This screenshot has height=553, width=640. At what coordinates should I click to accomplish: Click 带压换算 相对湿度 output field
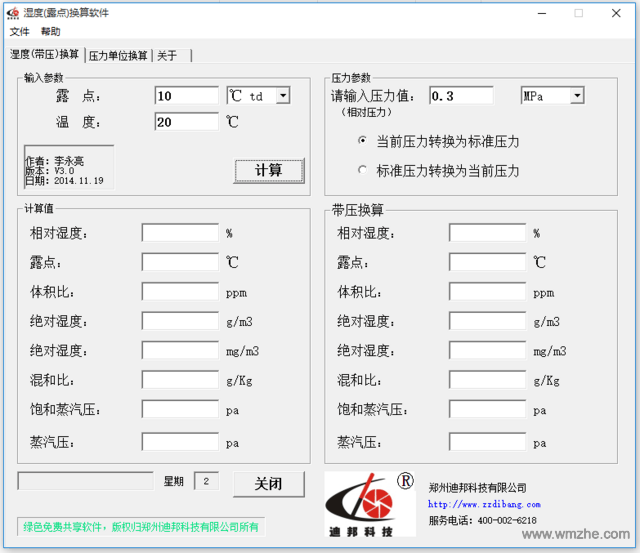point(488,233)
